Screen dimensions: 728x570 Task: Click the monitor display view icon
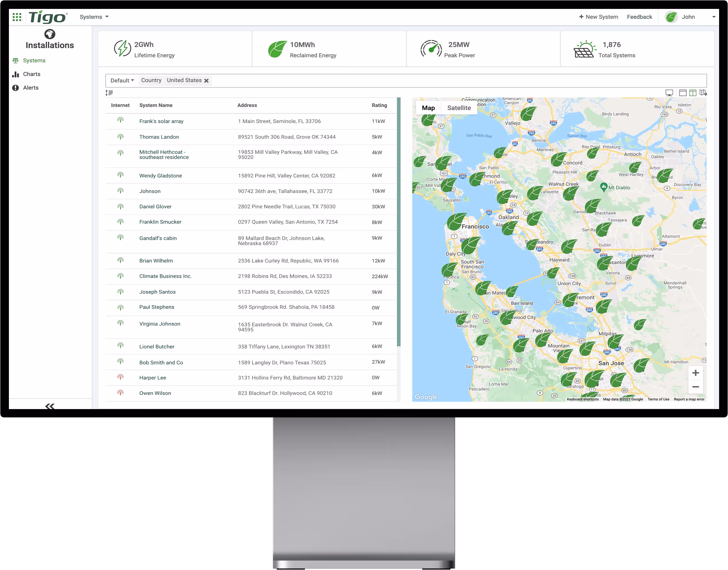(669, 93)
